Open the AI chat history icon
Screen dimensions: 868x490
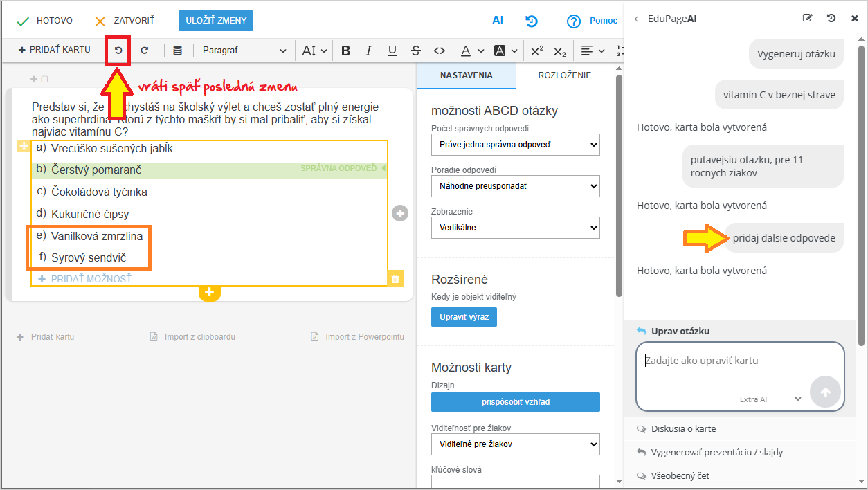click(x=831, y=19)
